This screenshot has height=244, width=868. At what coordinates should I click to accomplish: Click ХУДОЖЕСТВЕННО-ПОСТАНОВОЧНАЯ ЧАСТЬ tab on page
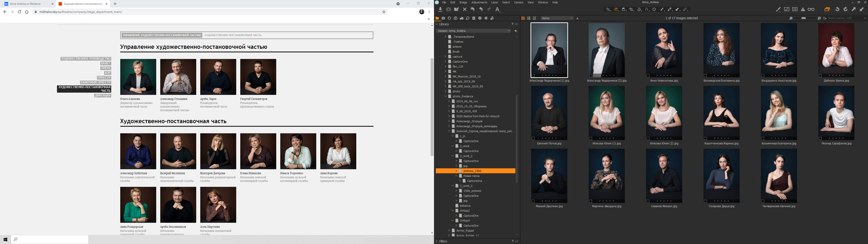(233, 35)
